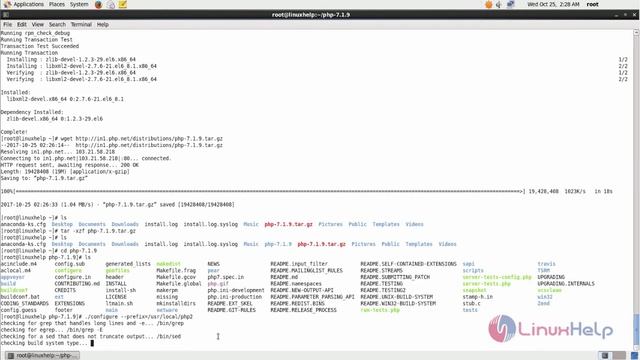Click the 'Transaction Test Succeeded' line

point(40,46)
